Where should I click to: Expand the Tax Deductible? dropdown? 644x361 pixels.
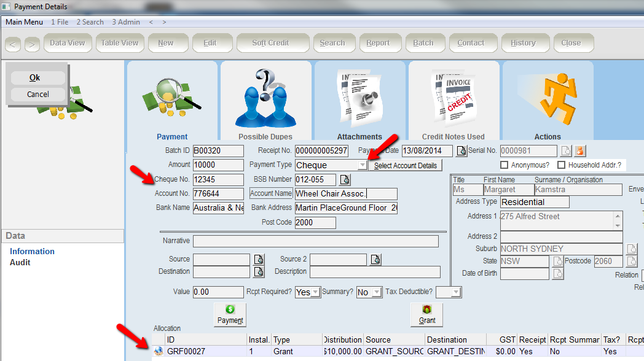pos(457,292)
